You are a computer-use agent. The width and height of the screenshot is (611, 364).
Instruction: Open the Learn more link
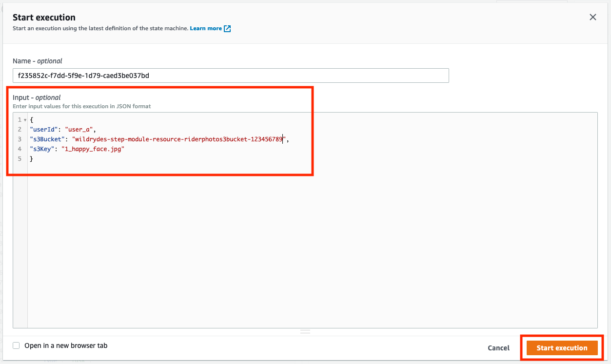coord(206,28)
